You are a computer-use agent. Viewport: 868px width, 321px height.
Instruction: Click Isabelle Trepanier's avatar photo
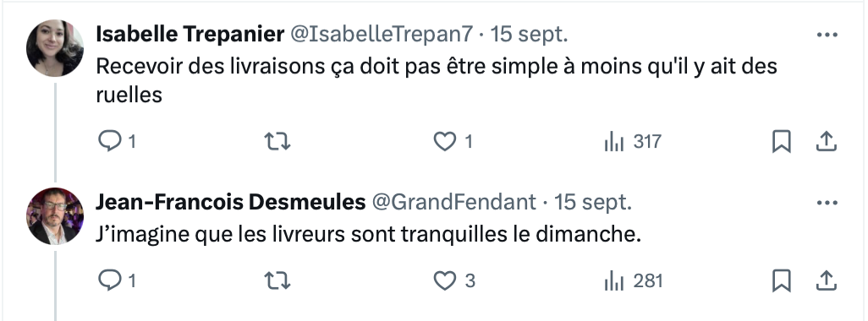[x=55, y=48]
